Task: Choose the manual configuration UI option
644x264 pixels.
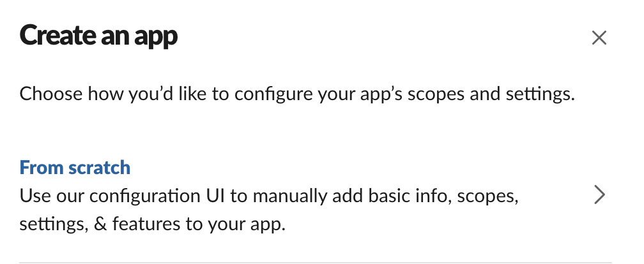Action: [268, 196]
